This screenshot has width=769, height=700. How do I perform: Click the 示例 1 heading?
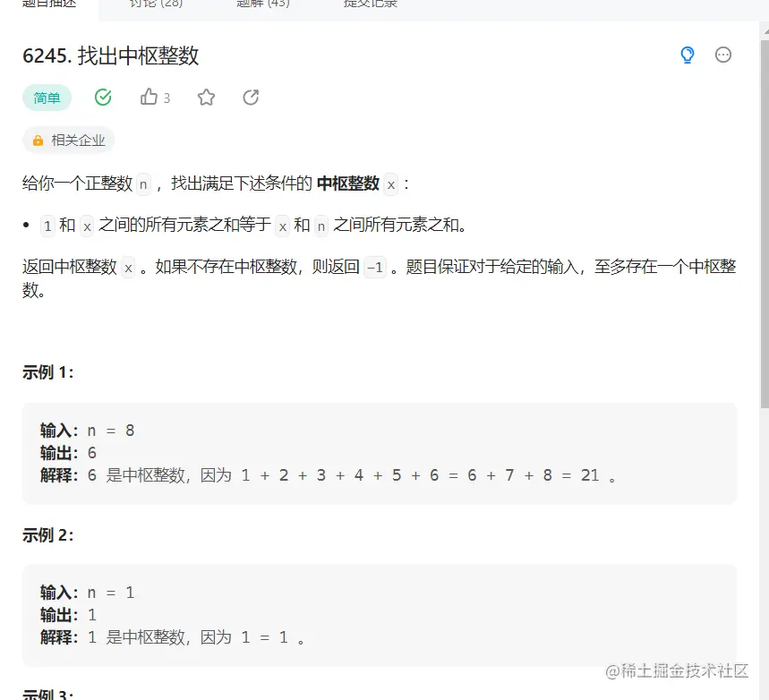point(48,372)
